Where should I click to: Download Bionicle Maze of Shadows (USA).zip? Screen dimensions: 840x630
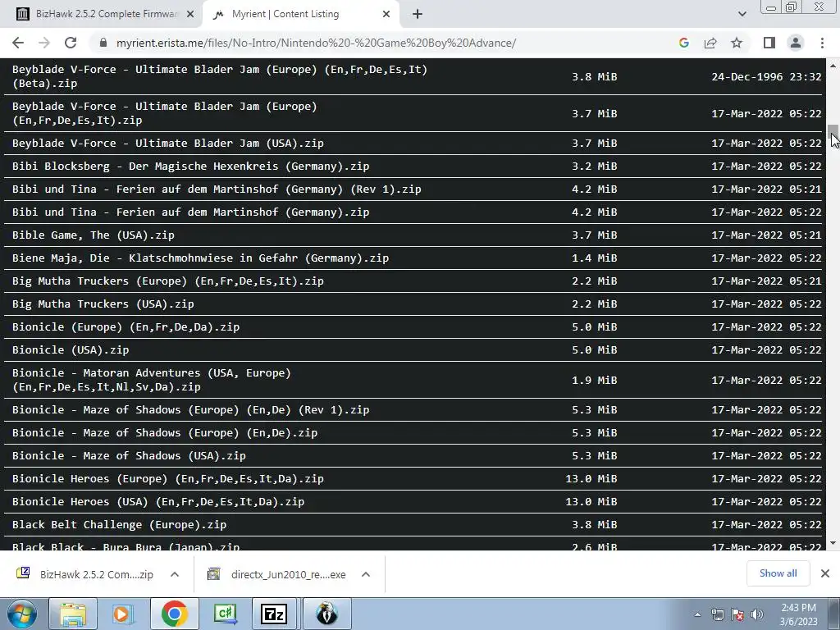pos(129,456)
